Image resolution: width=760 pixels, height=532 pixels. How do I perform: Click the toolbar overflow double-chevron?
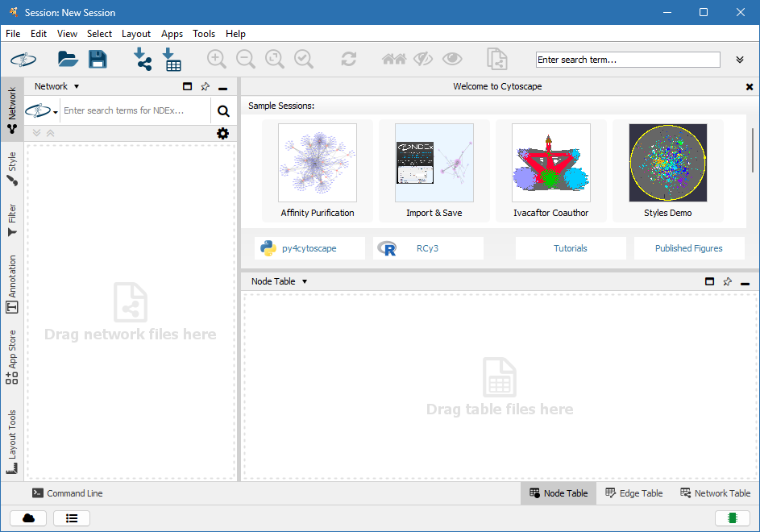(740, 60)
